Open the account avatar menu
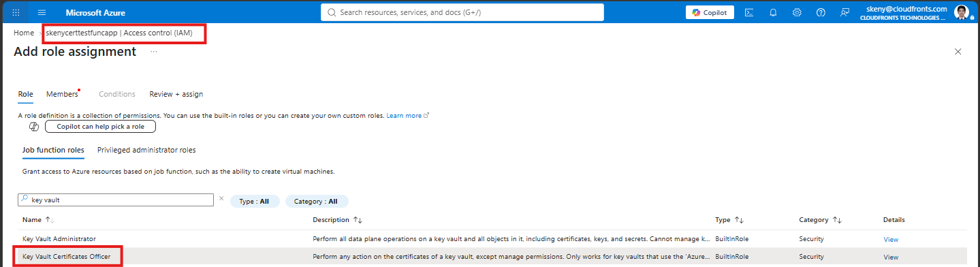Image resolution: width=980 pixels, height=267 pixels. tap(962, 12)
